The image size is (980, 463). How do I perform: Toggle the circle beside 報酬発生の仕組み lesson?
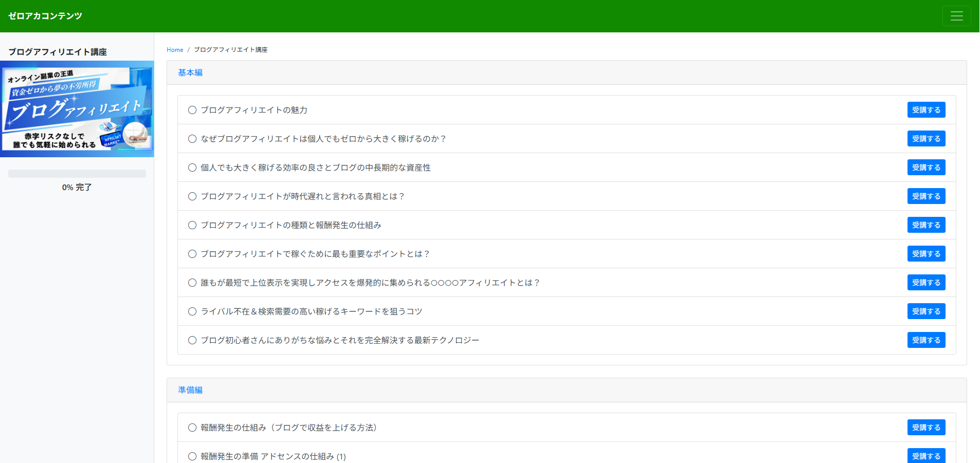point(192,427)
